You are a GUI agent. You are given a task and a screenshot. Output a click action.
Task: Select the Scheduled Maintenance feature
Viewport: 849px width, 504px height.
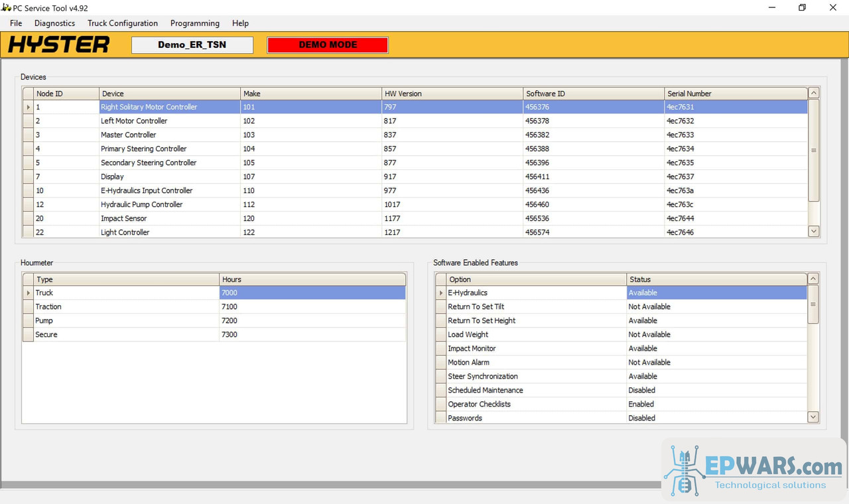click(621, 390)
